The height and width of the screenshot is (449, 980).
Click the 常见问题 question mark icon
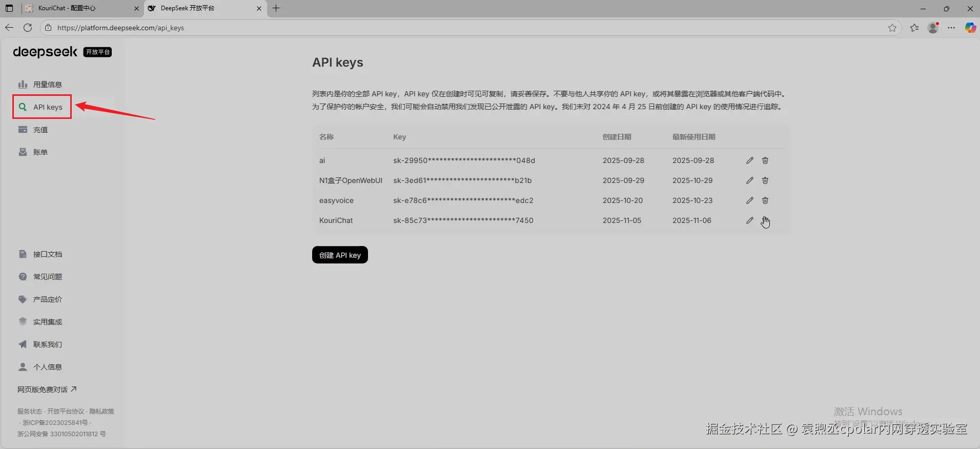tap(23, 277)
